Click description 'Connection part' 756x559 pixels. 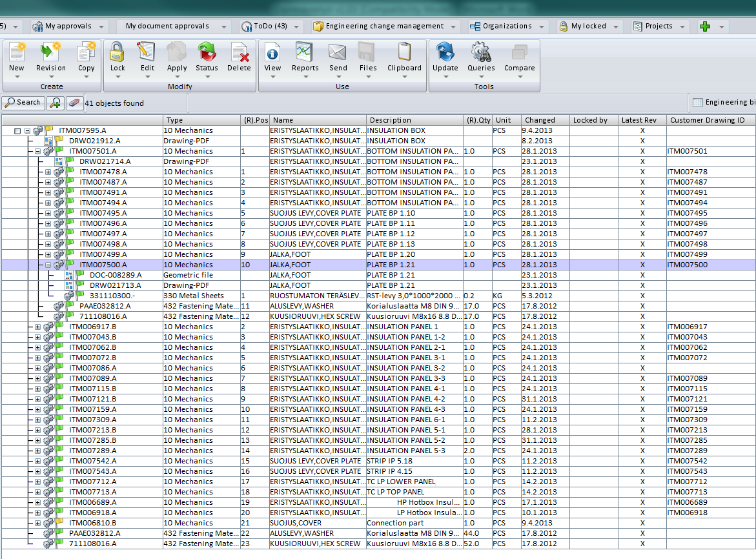[x=395, y=523]
